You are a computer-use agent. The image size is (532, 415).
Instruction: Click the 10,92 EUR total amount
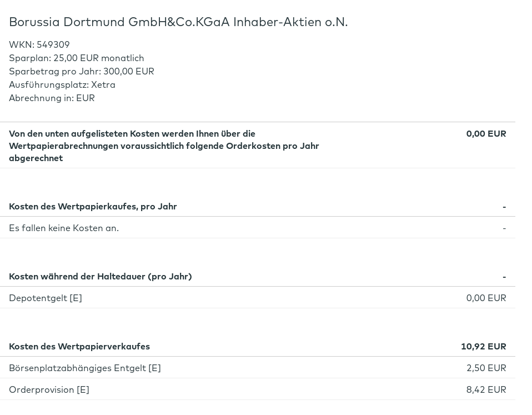483,346
